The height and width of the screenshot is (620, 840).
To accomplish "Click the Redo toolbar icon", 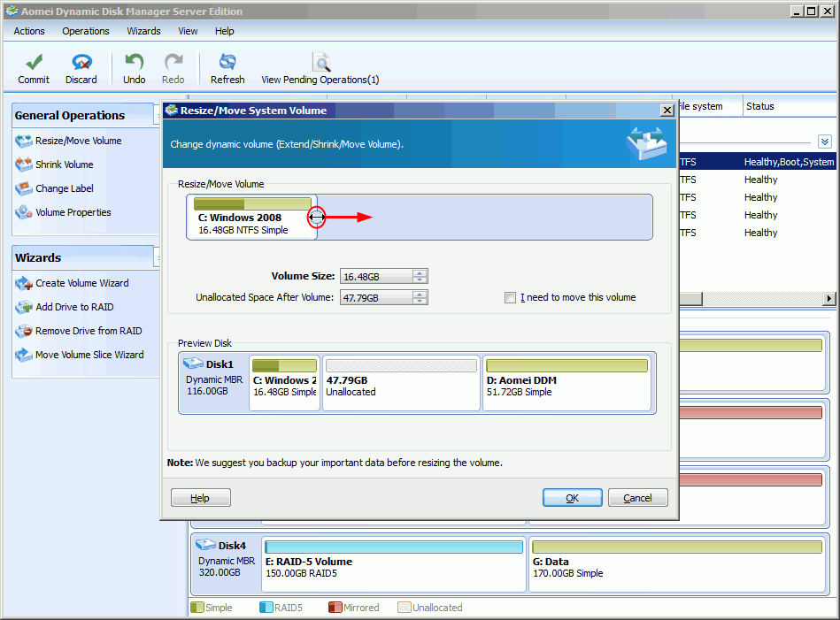I will 173,62.
